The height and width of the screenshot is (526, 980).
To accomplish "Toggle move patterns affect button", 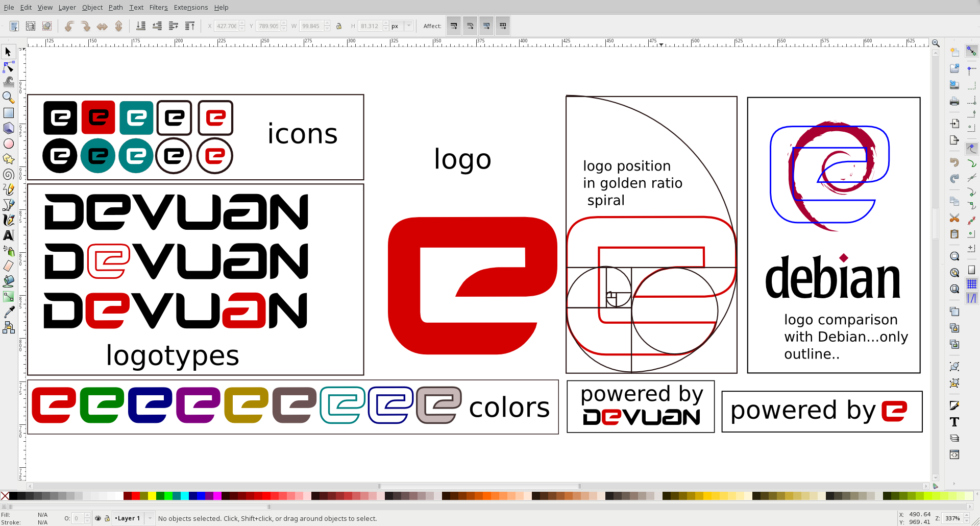I will [503, 26].
